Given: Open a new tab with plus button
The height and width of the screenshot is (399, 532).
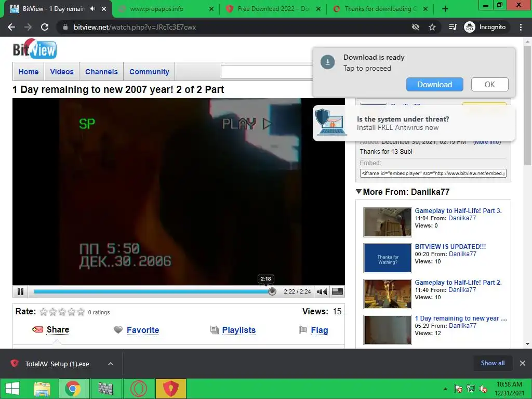Looking at the screenshot, I should pyautogui.click(x=445, y=9).
